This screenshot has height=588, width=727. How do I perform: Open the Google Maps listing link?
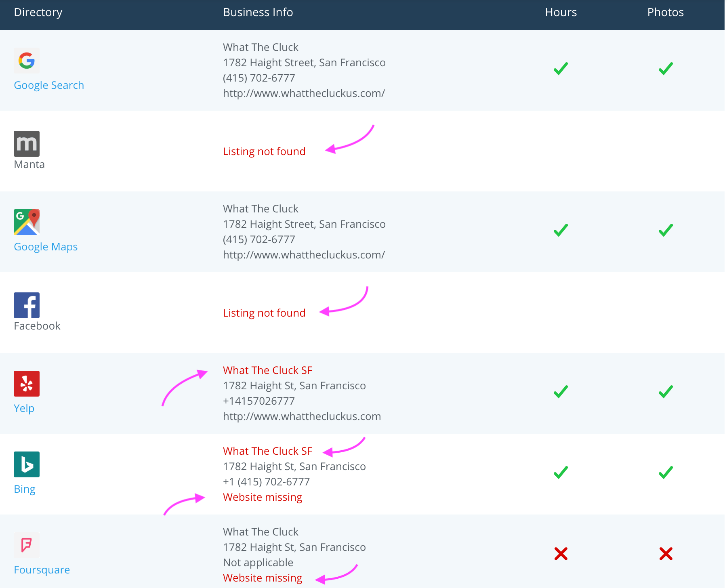tap(46, 247)
